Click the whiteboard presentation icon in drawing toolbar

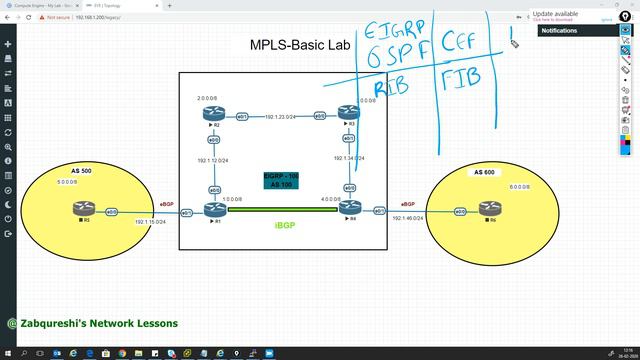click(x=625, y=110)
